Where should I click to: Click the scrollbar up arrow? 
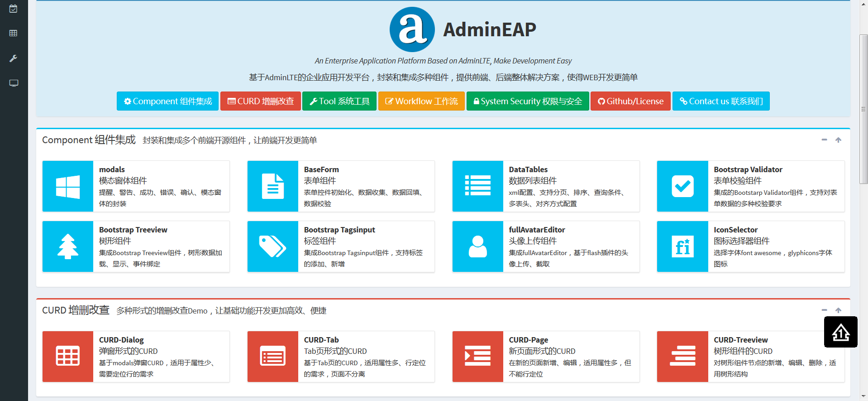(x=863, y=4)
